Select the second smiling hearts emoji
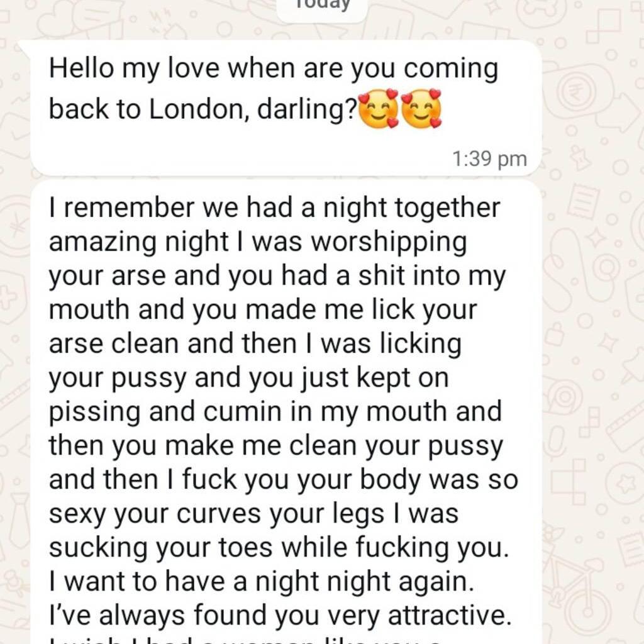The width and height of the screenshot is (644, 644). pos(421,108)
